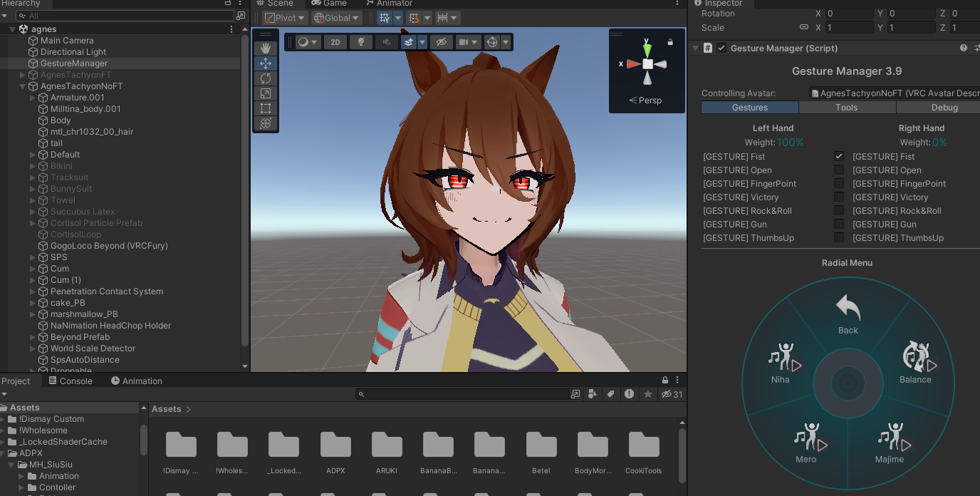Click the Persp projection label
Viewport: 980px width, 496px height.
point(645,100)
